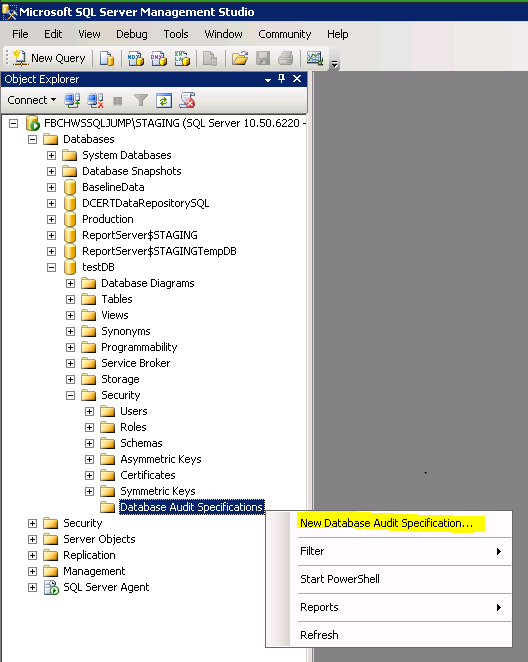Select the Views folder

click(x=115, y=315)
